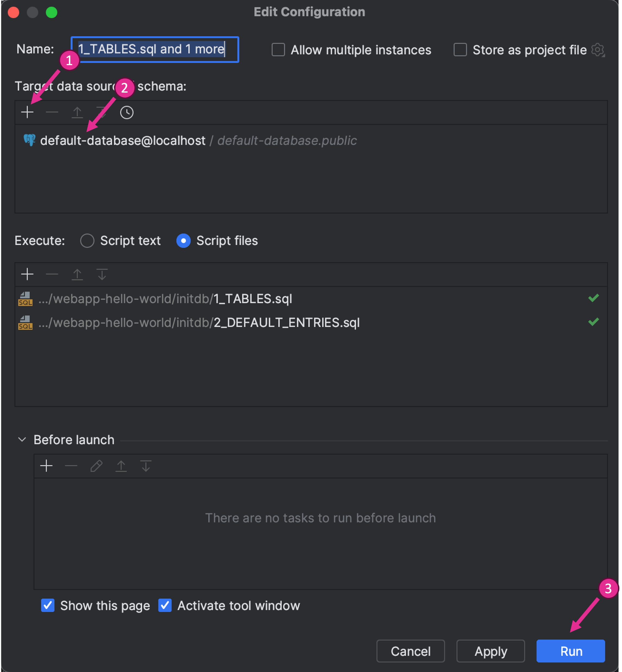
Task: Enable Allow multiple instances
Action: click(x=278, y=50)
